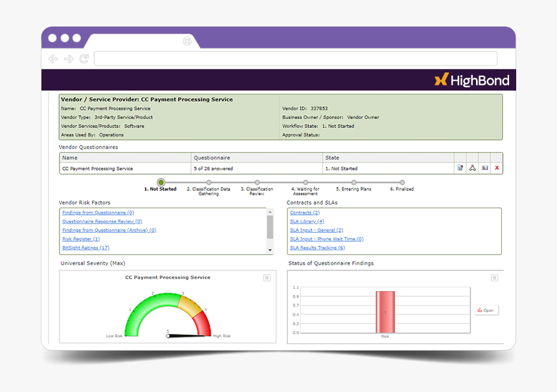Click the gauge needle pivot on severity chart
This screenshot has height=392, width=557.
tap(168, 336)
